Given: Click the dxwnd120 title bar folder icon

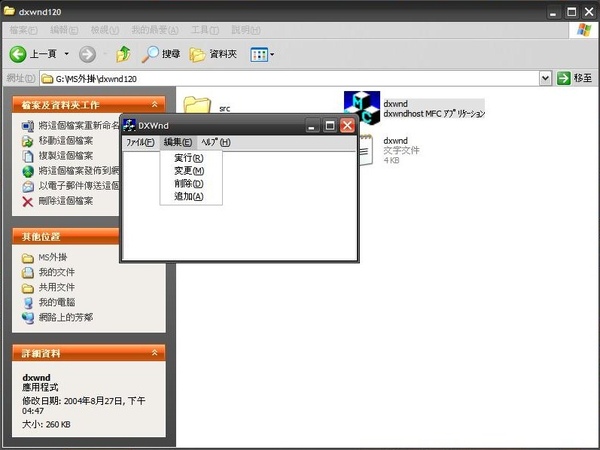Looking at the screenshot, I should [10, 11].
